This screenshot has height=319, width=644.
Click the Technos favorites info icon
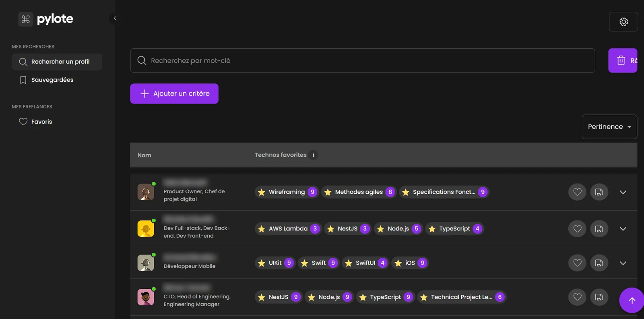point(313,155)
